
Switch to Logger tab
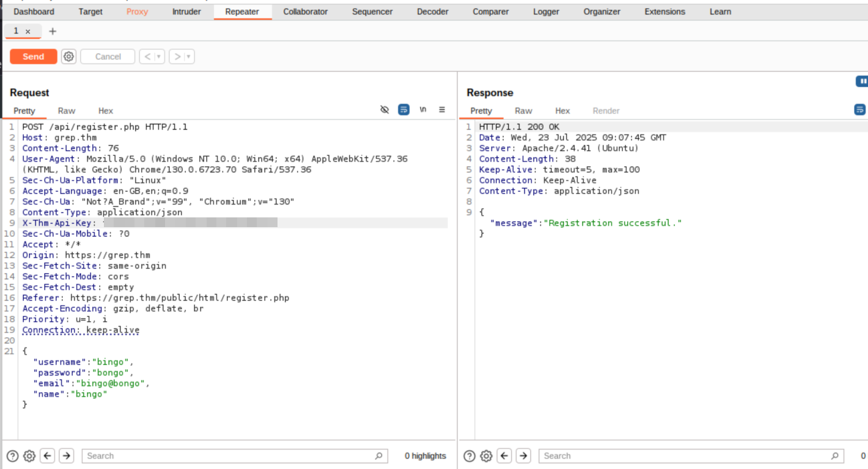[x=546, y=12]
